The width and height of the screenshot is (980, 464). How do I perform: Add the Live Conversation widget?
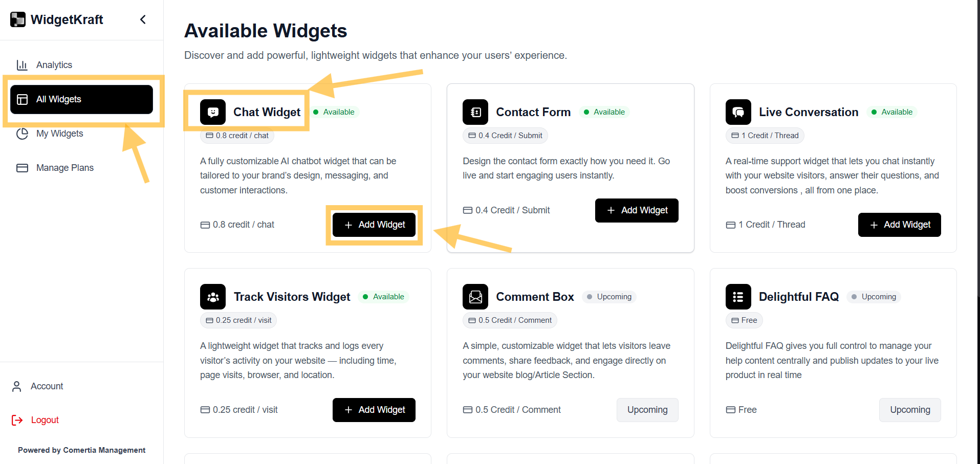[899, 225]
